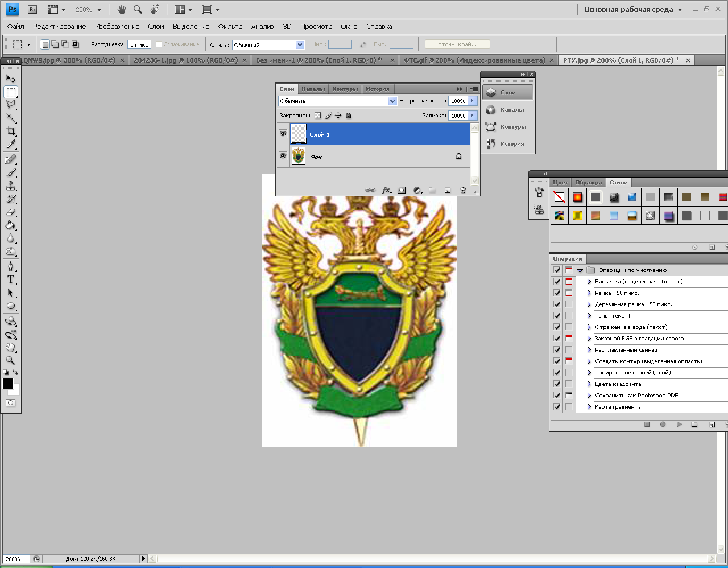
Task: Select the Type tool
Action: tap(11, 279)
